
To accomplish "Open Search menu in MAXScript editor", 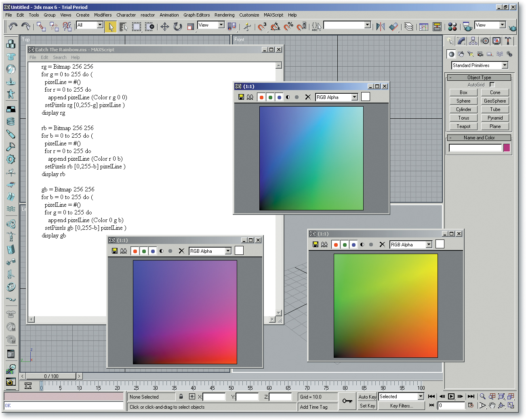I will (60, 57).
